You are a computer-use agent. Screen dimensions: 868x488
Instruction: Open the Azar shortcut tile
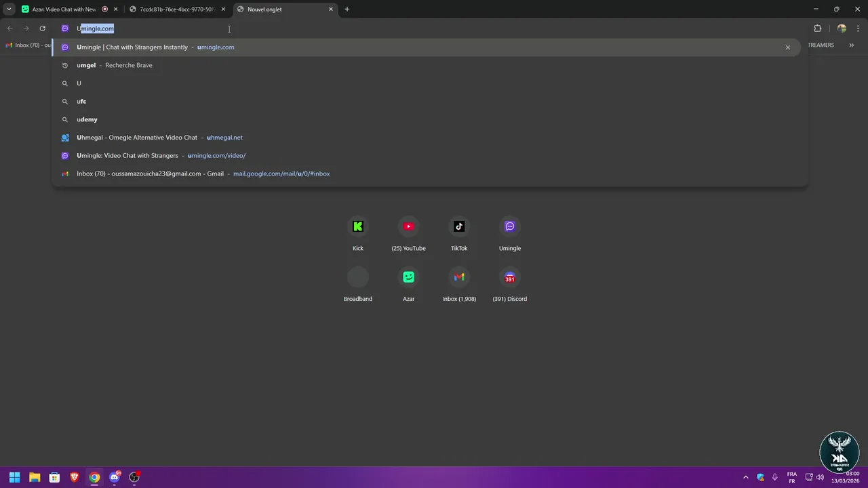408,283
